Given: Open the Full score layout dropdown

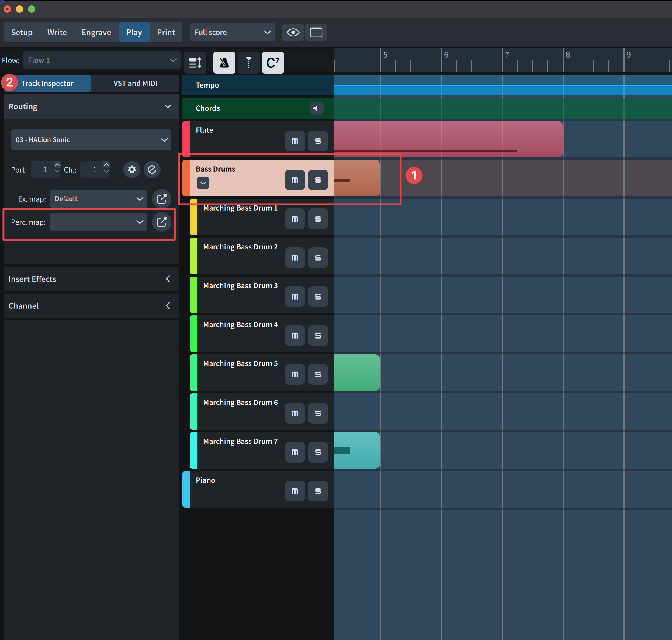Looking at the screenshot, I should (x=232, y=33).
